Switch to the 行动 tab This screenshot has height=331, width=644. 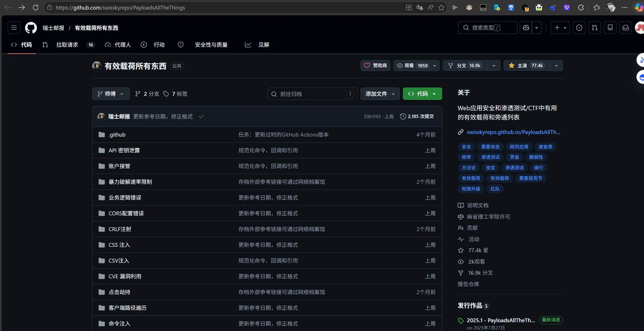(x=153, y=45)
